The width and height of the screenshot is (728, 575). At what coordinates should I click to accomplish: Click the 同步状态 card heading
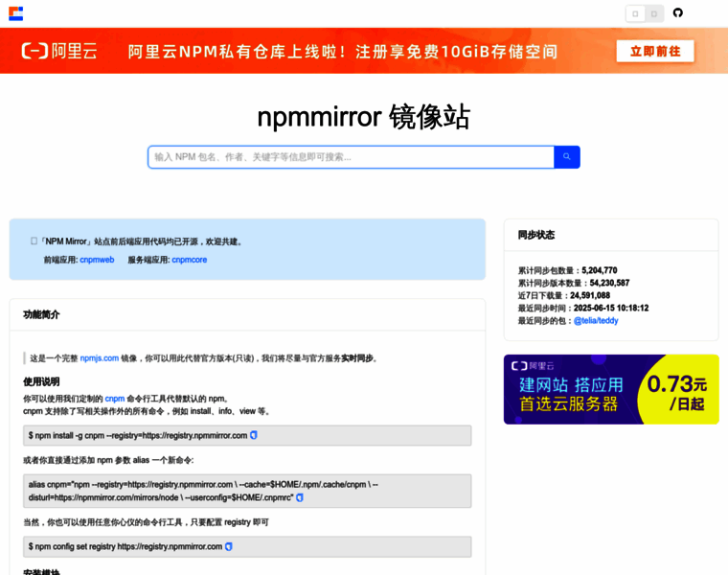[x=536, y=235]
